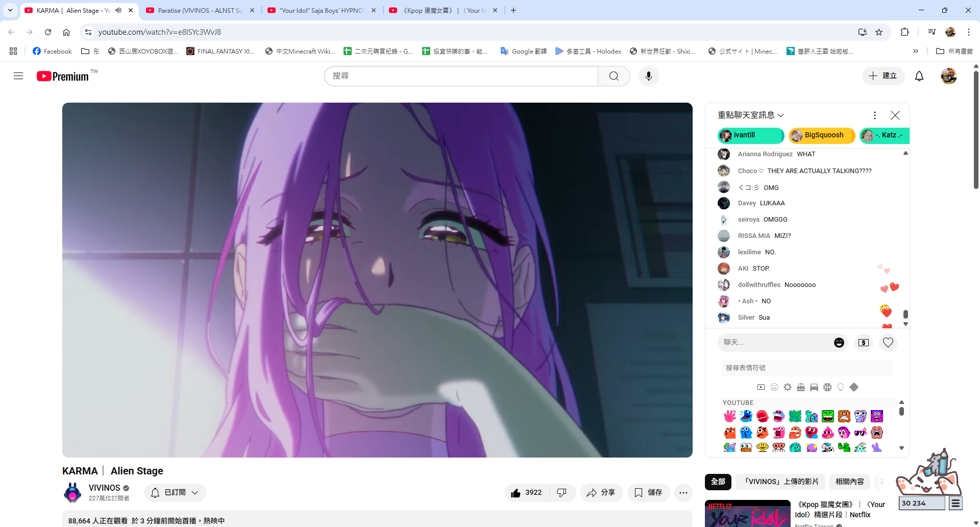Switch to the Kpop 獵魔女團 tab

443,10
